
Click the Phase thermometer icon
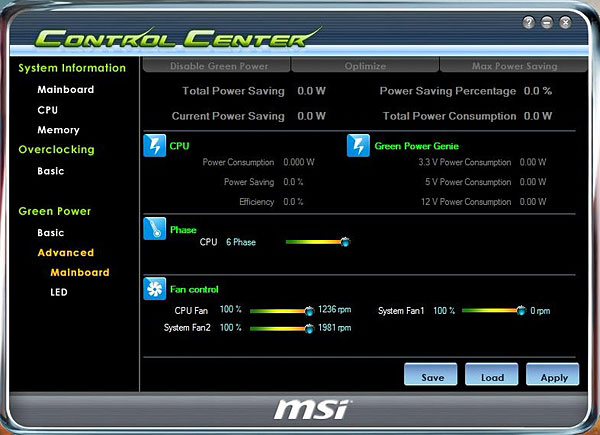click(x=155, y=228)
